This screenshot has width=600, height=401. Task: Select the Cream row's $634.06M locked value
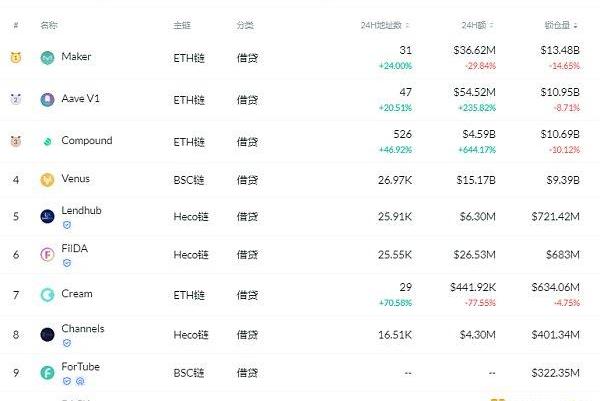click(555, 287)
